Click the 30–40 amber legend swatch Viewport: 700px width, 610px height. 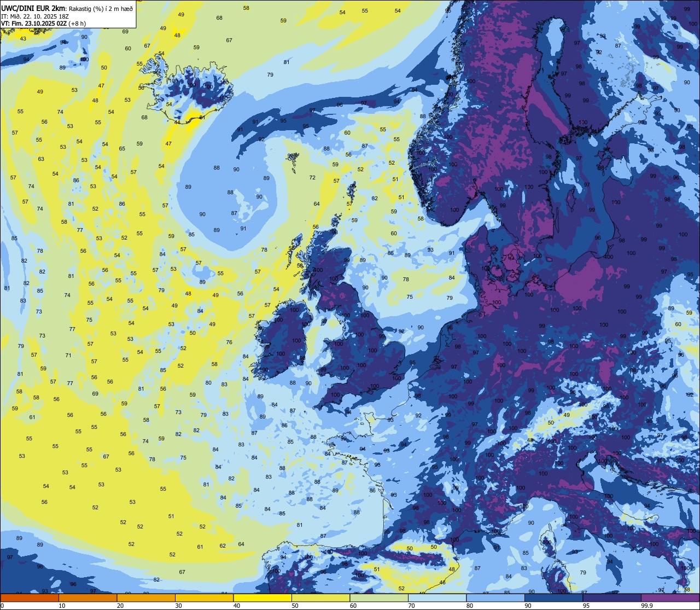tap(204, 598)
